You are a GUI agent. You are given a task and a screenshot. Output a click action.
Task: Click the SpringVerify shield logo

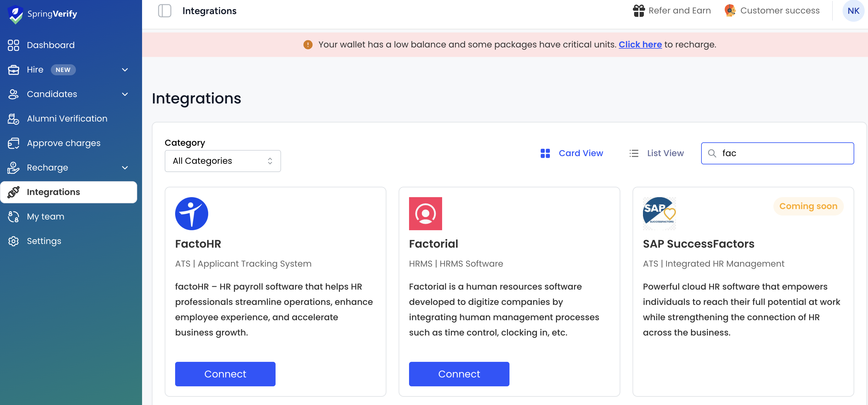[15, 14]
